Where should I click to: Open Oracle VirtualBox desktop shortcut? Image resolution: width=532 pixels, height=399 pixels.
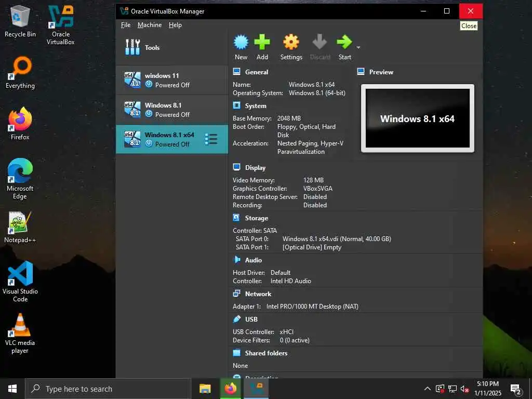click(x=61, y=25)
